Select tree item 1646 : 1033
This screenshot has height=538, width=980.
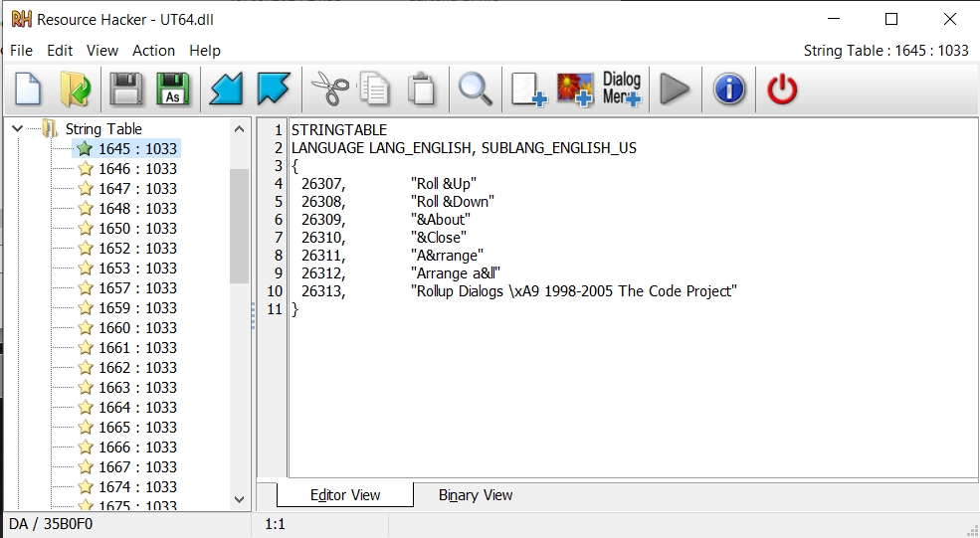click(137, 169)
